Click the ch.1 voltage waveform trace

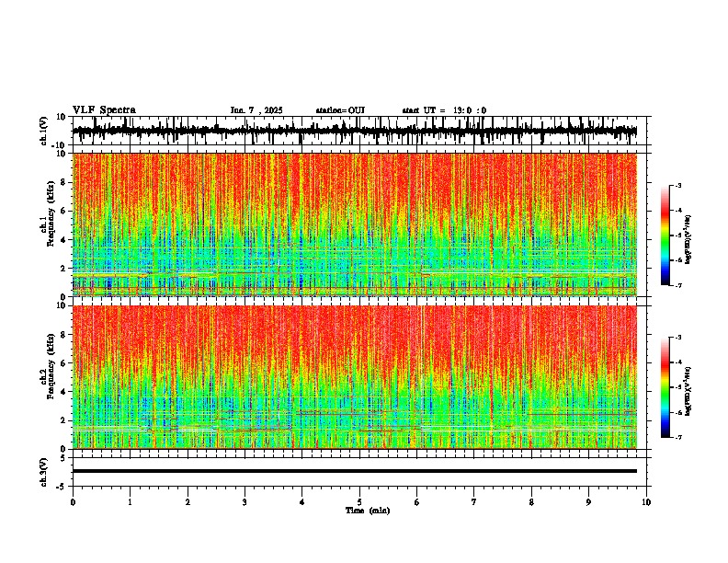[354, 132]
